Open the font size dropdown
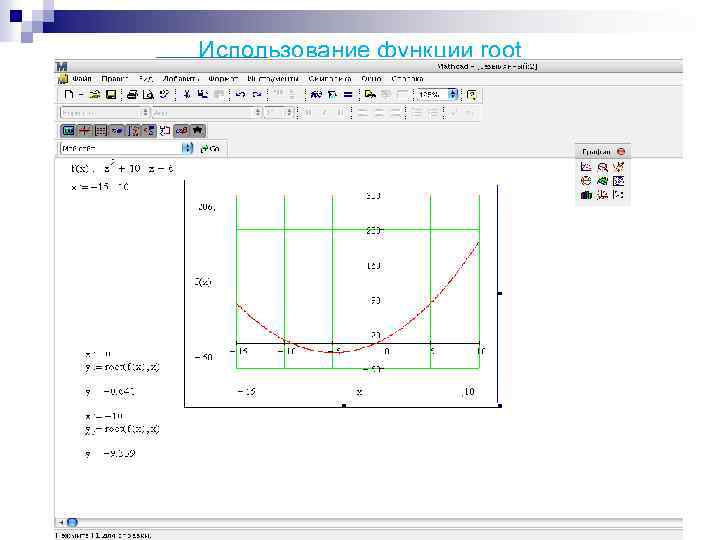Viewport: 720px width, 540px height. [x=290, y=112]
